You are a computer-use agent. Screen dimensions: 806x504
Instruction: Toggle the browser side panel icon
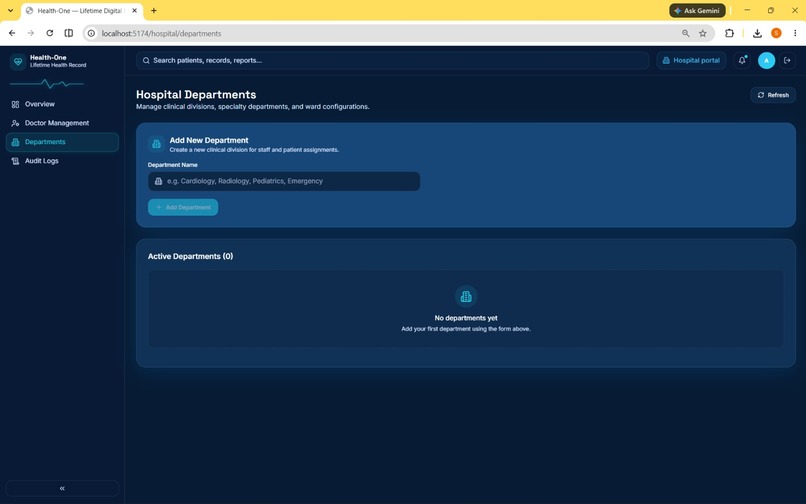coord(68,33)
